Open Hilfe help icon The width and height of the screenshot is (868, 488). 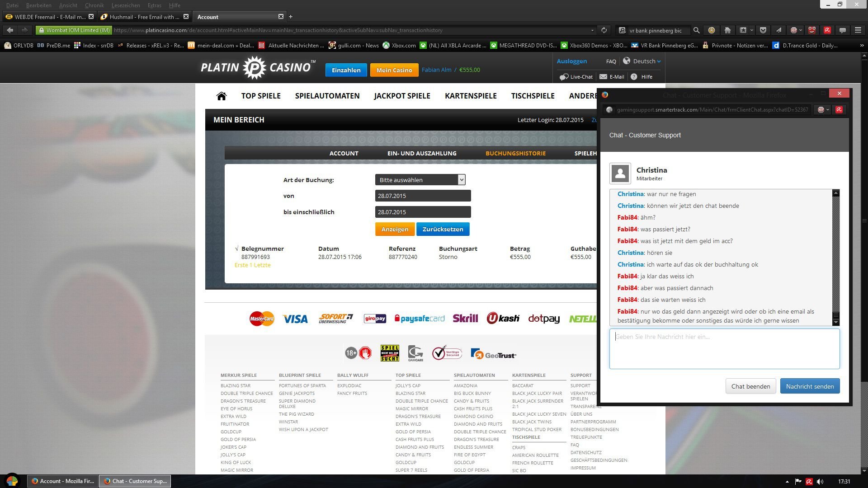tap(642, 77)
